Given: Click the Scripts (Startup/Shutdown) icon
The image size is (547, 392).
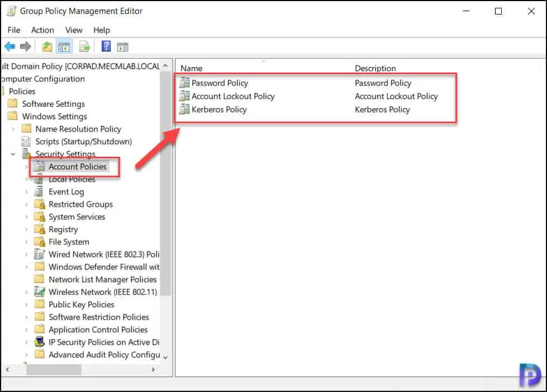Looking at the screenshot, I should [26, 141].
